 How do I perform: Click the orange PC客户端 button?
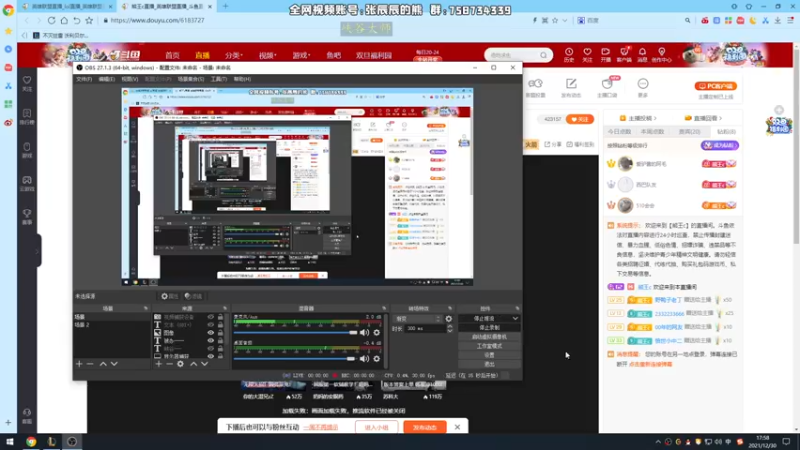[715, 86]
